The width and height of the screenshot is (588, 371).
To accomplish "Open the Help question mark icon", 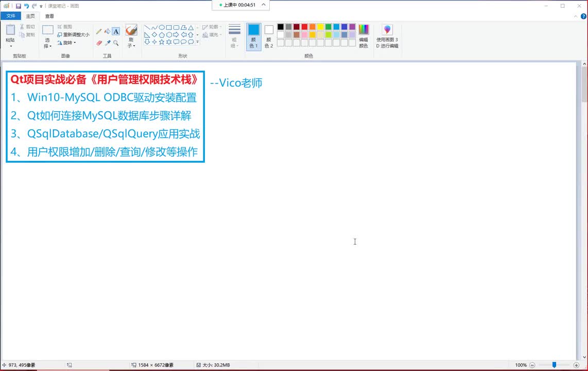I will 583,16.
